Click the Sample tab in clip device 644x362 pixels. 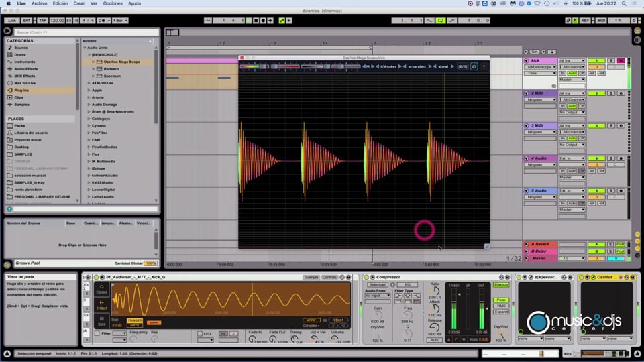(312, 277)
